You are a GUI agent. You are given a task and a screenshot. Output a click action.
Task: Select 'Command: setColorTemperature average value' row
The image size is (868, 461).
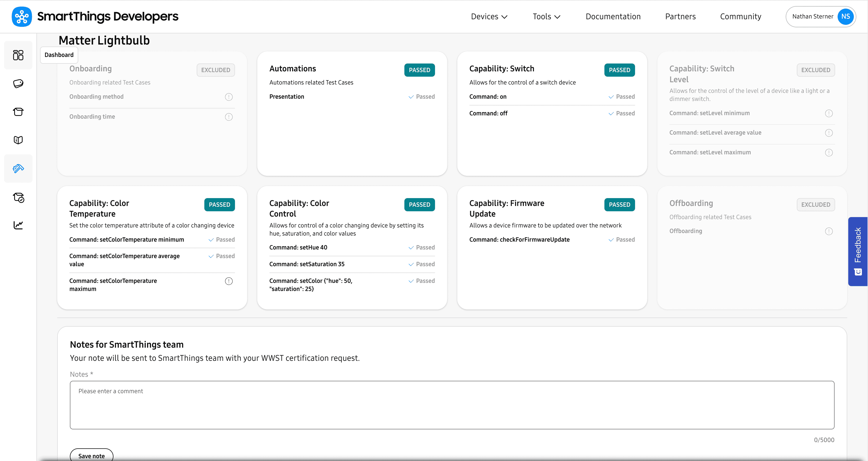click(x=152, y=260)
